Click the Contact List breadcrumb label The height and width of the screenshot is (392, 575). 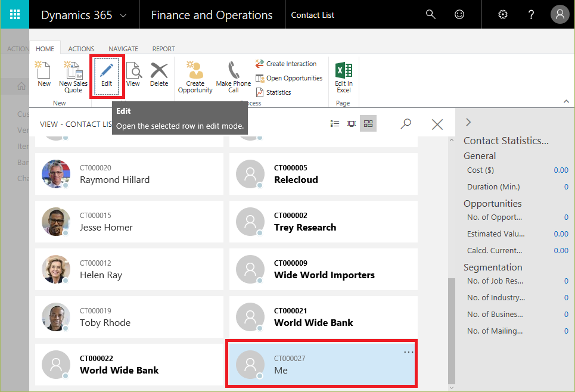pyautogui.click(x=312, y=15)
